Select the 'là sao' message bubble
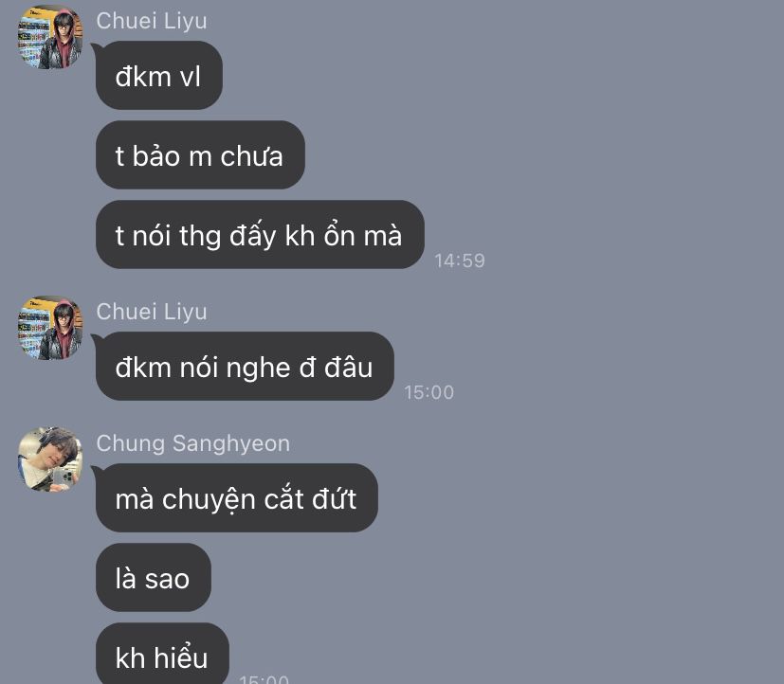Viewport: 784px width, 684px height. pyautogui.click(x=153, y=578)
